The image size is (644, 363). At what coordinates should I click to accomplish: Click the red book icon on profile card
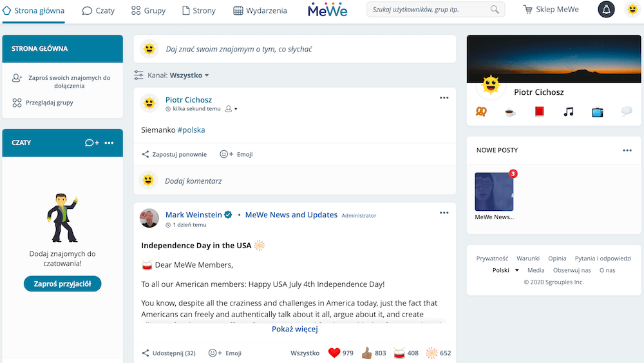coord(539,112)
